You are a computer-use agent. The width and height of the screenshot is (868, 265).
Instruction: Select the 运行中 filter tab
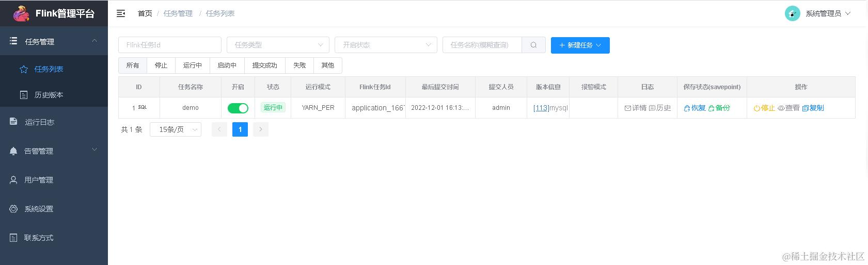[x=193, y=65]
